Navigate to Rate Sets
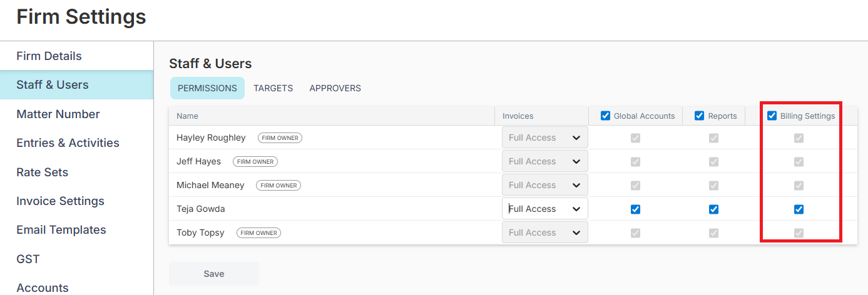The height and width of the screenshot is (295, 868). 42,172
